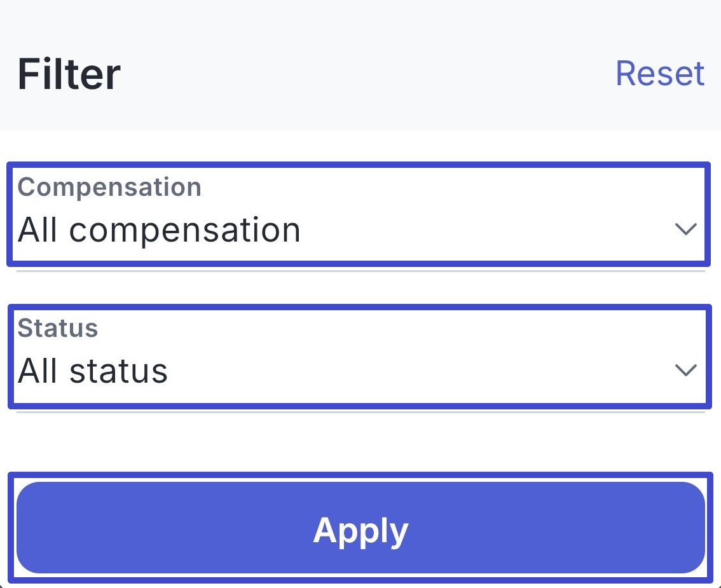Select the 'All status' value text
The height and width of the screenshot is (588, 721).
click(x=93, y=371)
